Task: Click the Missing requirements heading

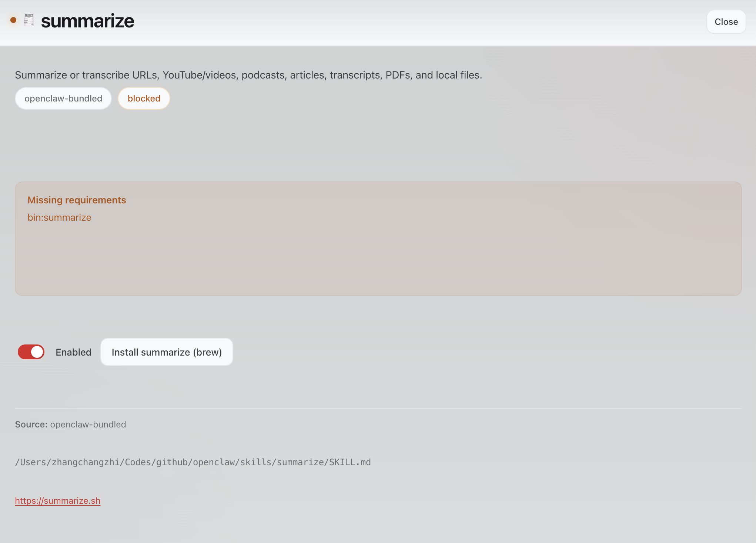Action: (77, 200)
